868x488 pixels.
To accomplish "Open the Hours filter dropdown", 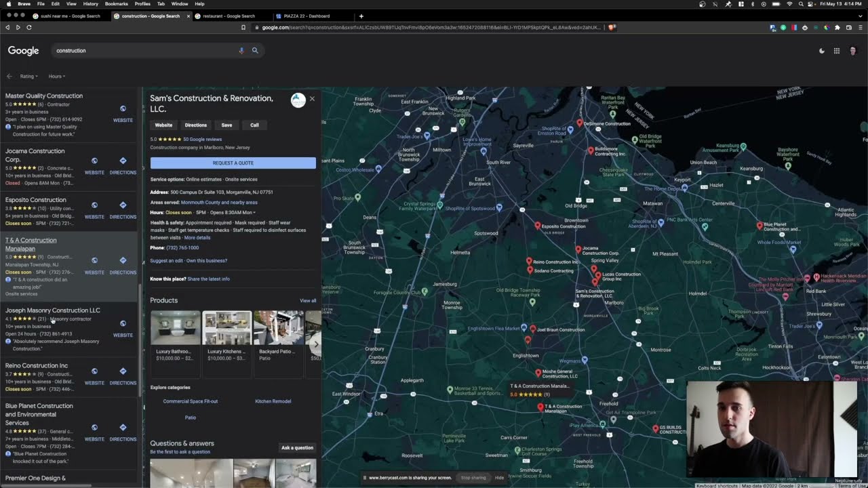I will [x=56, y=77].
